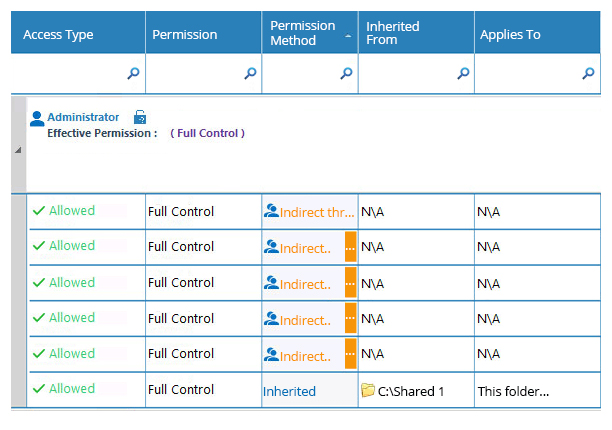
Task: Collapse the Administrator group row triangle
Action: tap(18, 150)
